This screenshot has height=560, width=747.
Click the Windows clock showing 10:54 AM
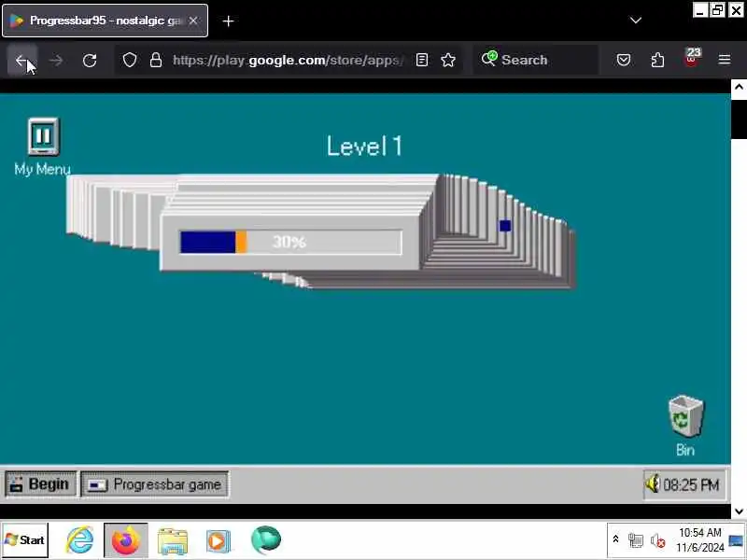(700, 540)
